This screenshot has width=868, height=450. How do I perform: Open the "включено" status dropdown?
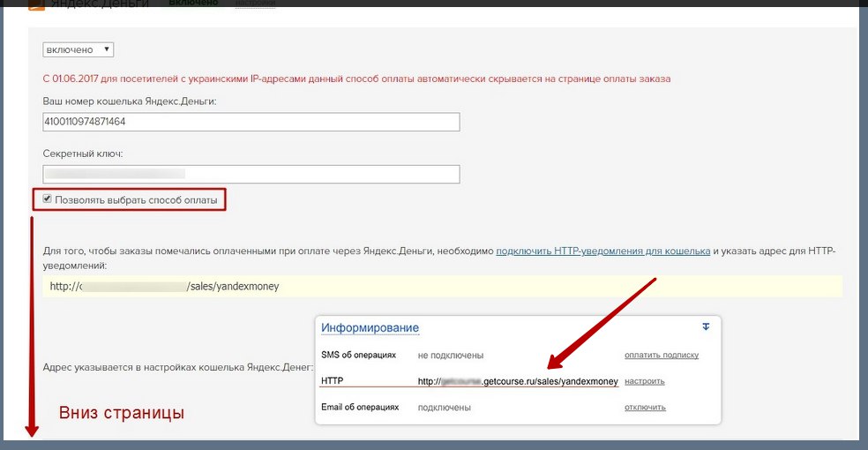point(78,49)
